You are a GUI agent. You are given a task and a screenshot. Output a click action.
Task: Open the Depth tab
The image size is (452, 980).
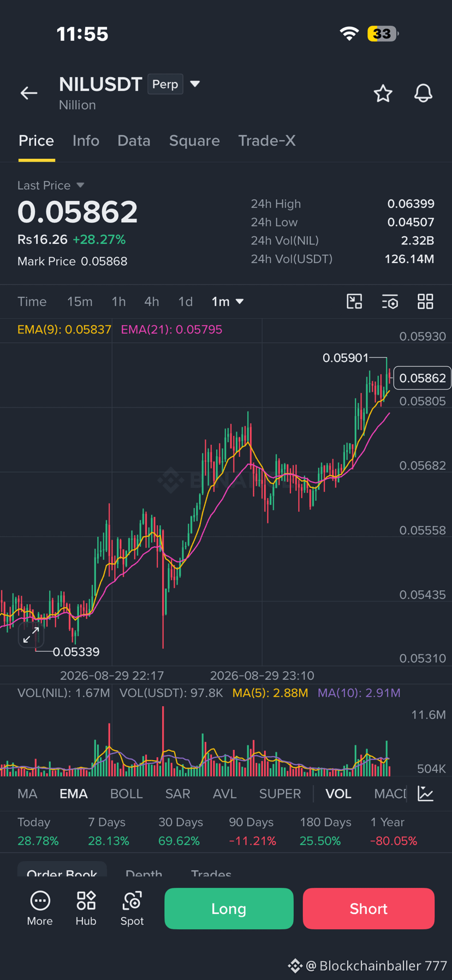(144, 873)
